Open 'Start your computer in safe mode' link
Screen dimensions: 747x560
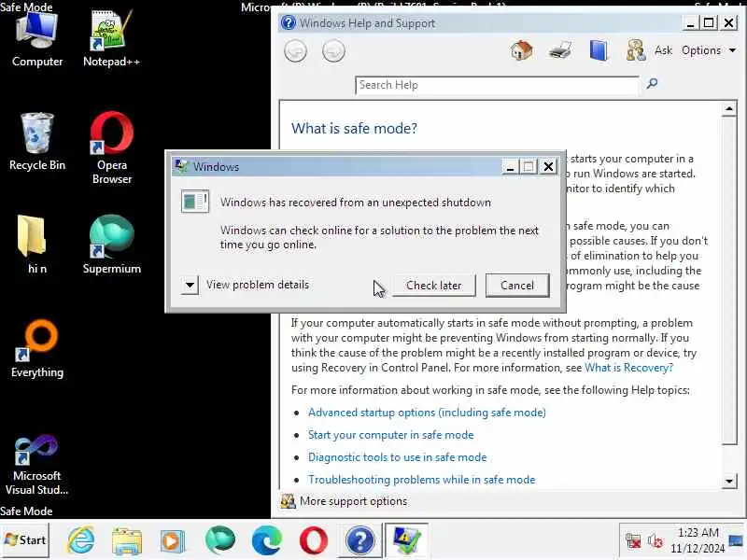390,435
